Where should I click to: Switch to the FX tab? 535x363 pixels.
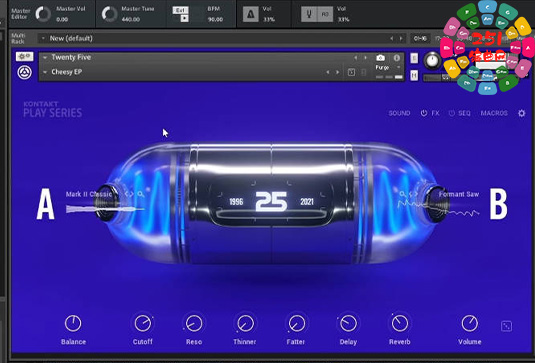tap(435, 113)
